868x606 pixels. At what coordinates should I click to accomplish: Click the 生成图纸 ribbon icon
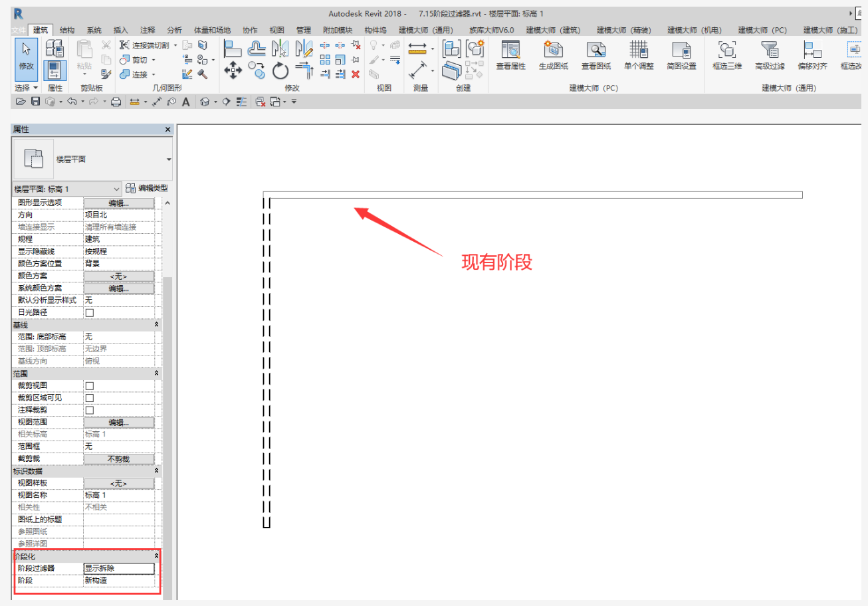pos(554,55)
